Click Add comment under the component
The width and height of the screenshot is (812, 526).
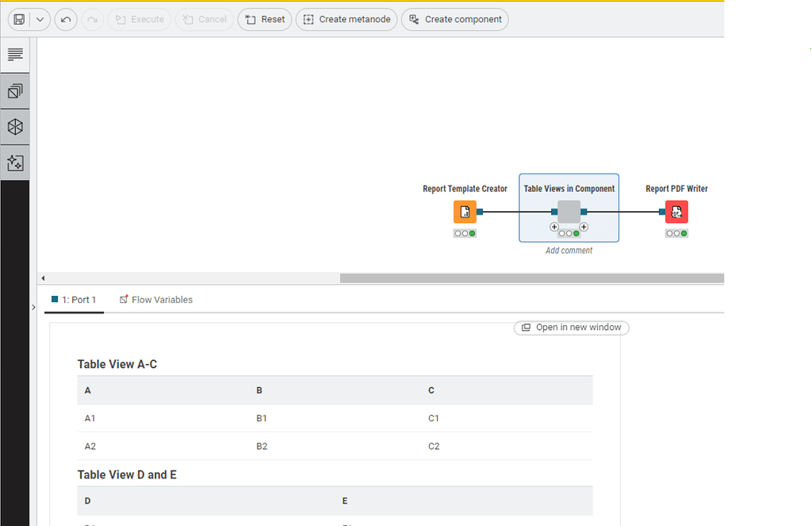569,250
